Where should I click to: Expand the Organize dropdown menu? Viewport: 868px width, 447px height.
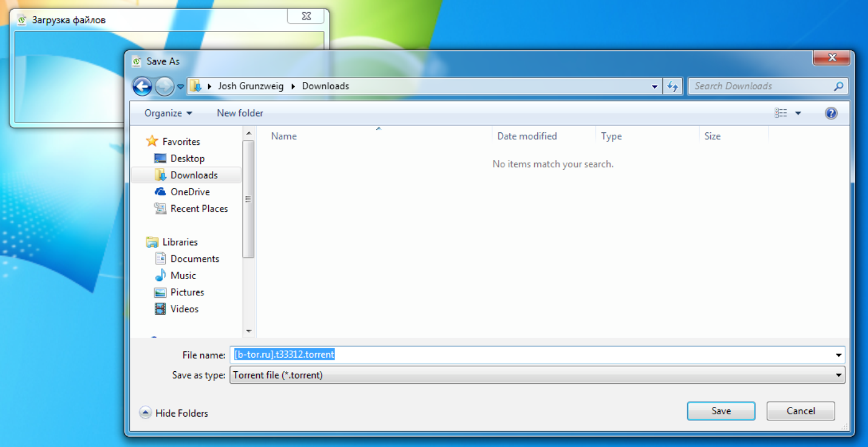pyautogui.click(x=168, y=113)
